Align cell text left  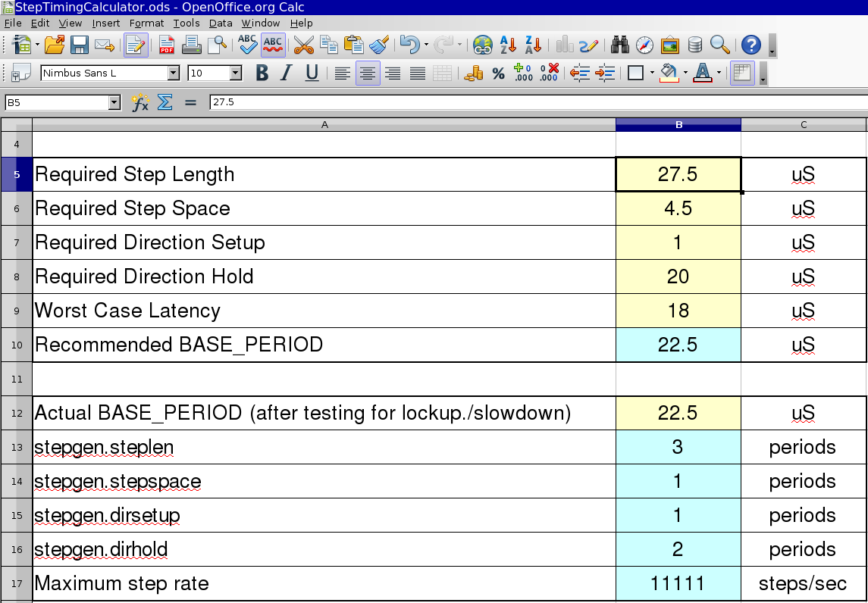pos(343,73)
